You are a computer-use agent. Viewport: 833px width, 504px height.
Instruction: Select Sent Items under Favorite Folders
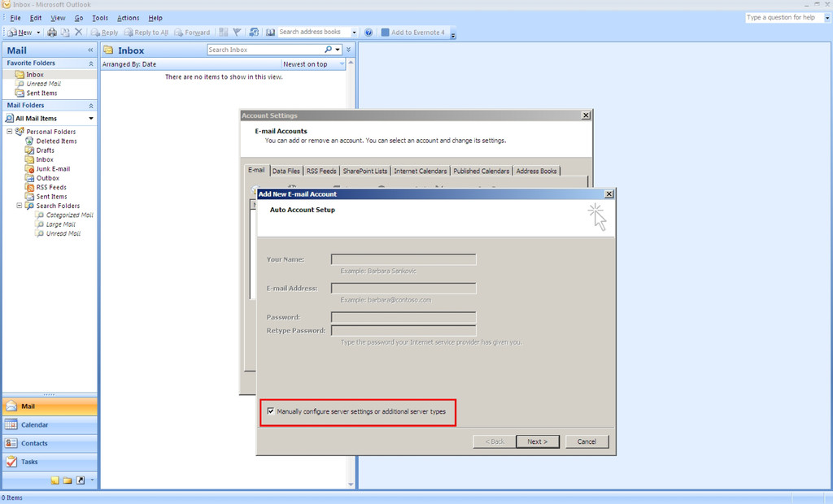[41, 93]
